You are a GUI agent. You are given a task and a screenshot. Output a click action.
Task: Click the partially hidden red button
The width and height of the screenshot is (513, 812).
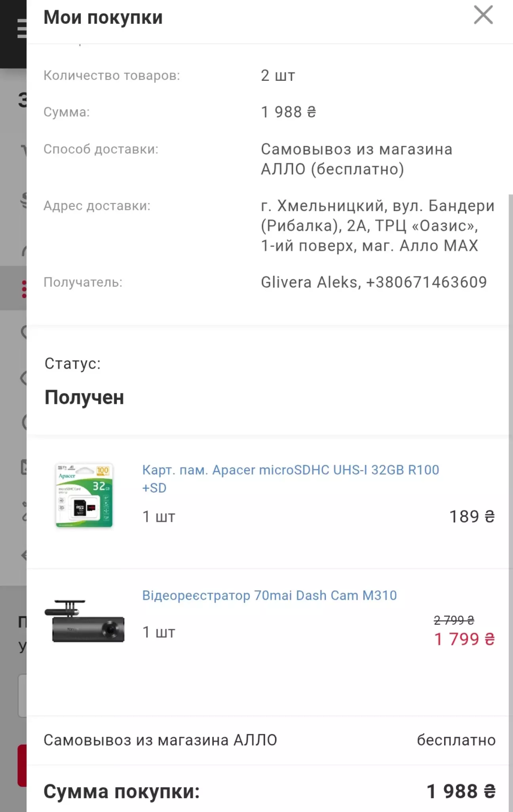tap(22, 765)
